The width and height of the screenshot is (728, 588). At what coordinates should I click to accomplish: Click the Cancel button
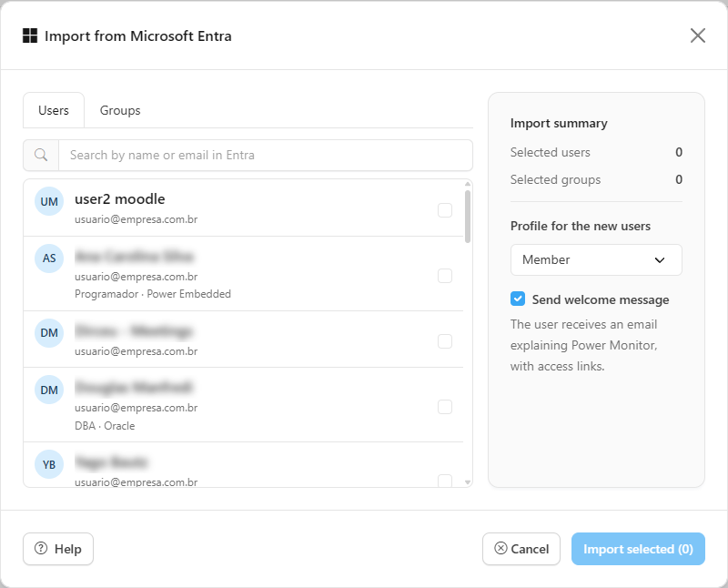[x=521, y=549]
